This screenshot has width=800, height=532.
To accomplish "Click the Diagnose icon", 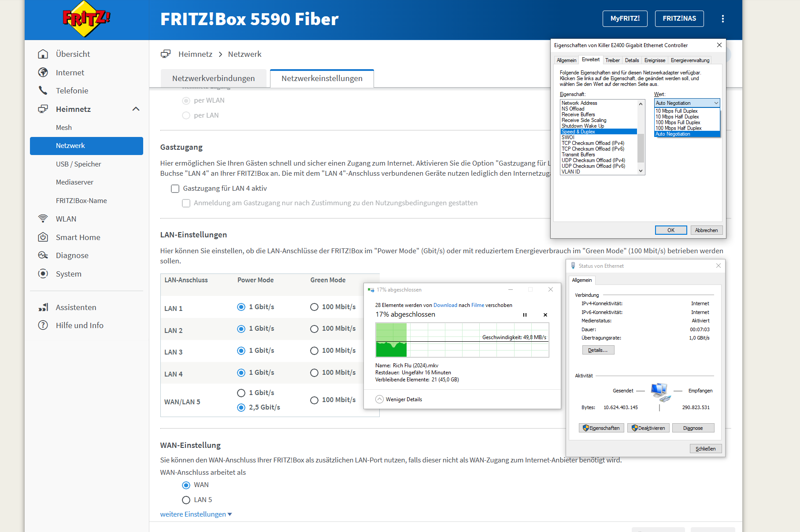I will pos(43,255).
